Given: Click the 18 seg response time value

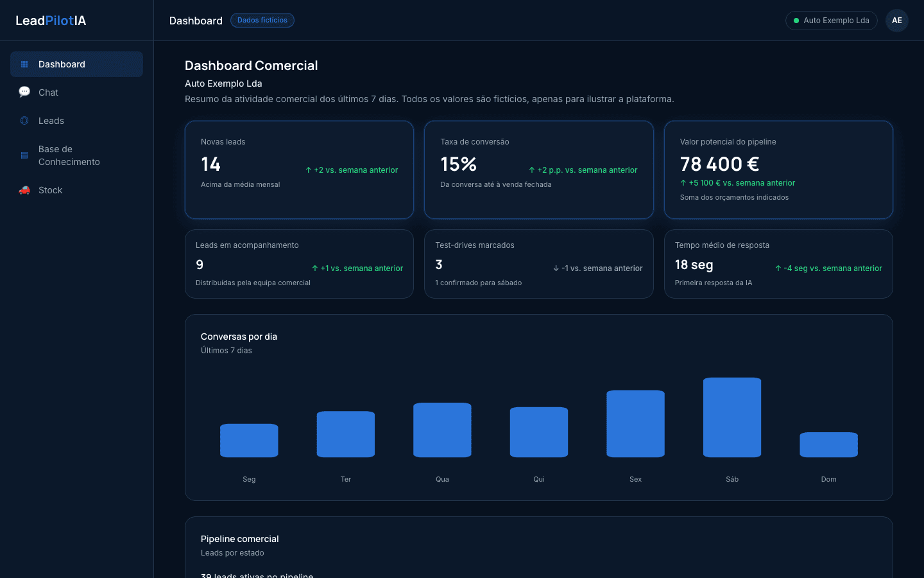Looking at the screenshot, I should coord(694,265).
